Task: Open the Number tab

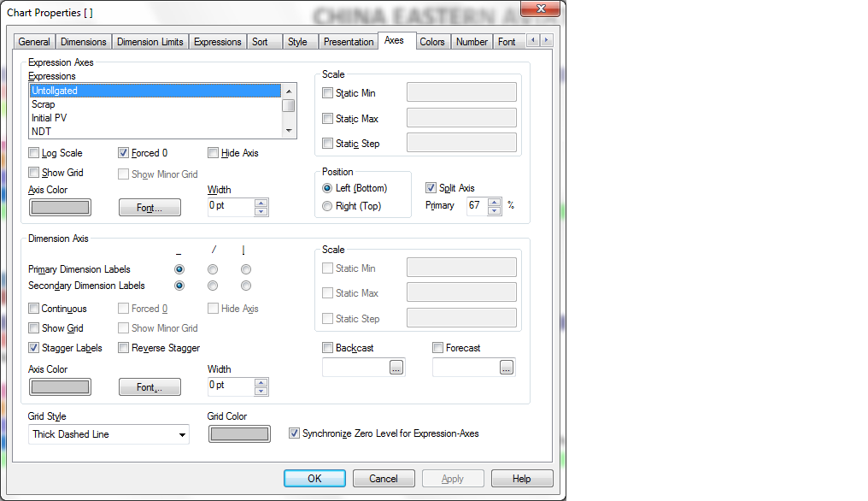Action: 472,42
